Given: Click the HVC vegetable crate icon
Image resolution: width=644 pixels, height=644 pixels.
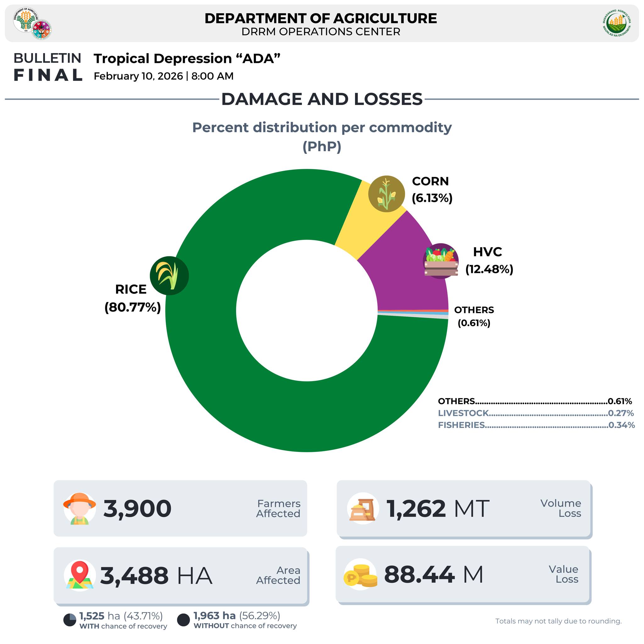Looking at the screenshot, I should pyautogui.click(x=441, y=261).
